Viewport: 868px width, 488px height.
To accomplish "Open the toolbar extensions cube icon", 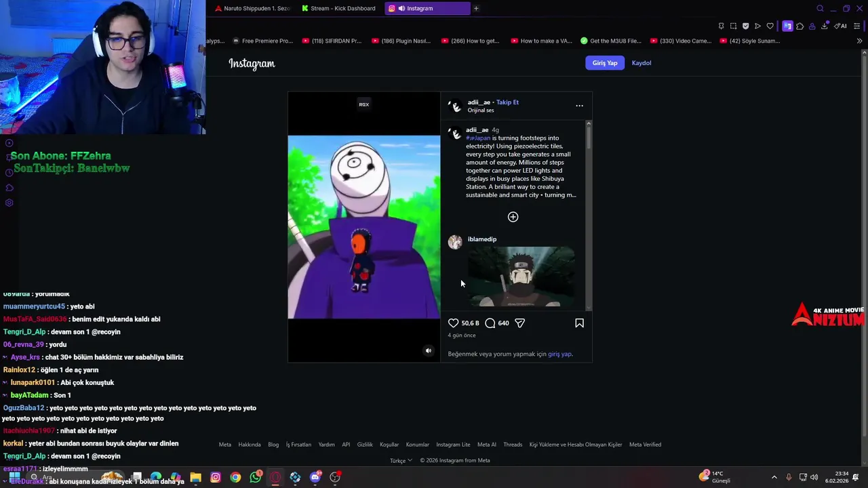I will 800,26.
